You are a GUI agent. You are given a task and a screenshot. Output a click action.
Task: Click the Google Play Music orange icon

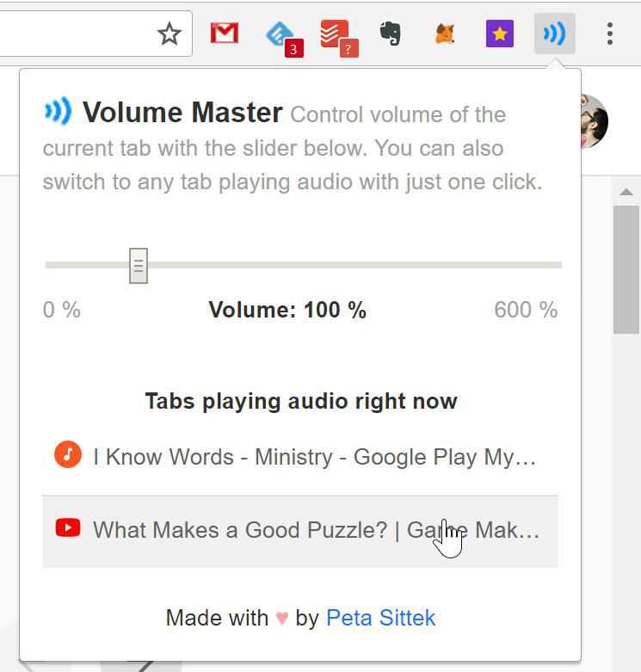pos(68,454)
